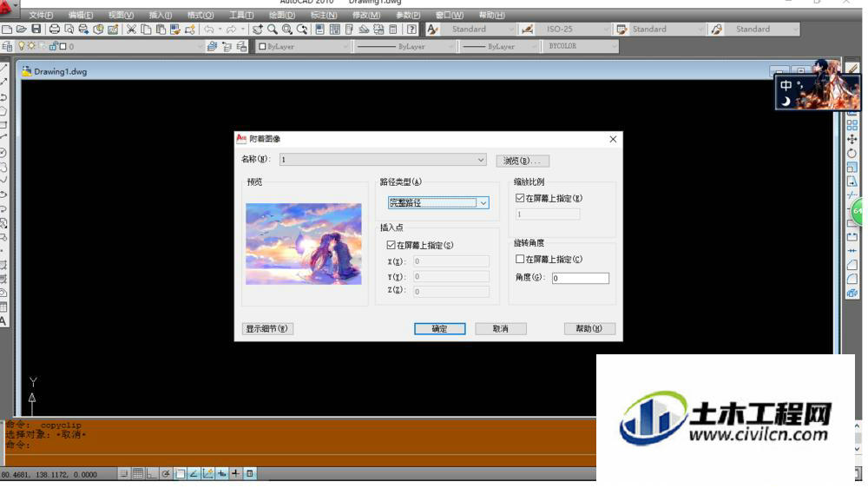Open the 工具(T) menu
Viewport: 868px width, 488px height.
point(241,15)
